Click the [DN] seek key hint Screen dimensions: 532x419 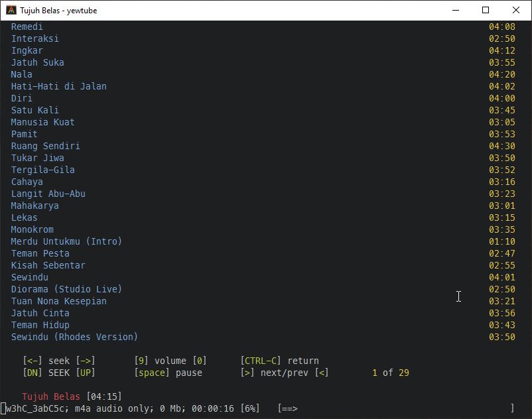pyautogui.click(x=32, y=373)
